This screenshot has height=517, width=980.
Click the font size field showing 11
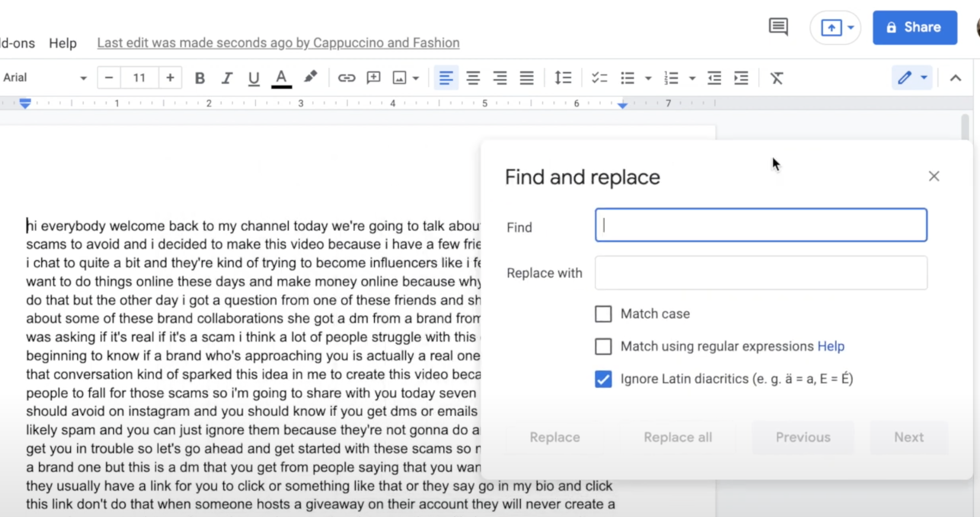tap(139, 78)
